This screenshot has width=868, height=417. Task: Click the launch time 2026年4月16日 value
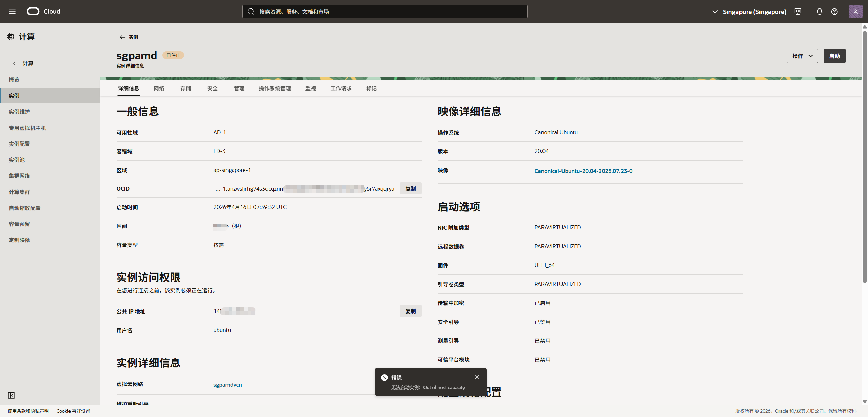pyautogui.click(x=250, y=207)
